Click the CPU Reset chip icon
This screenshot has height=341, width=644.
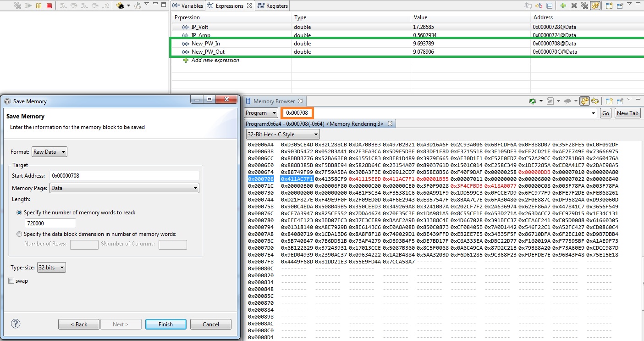click(x=120, y=6)
